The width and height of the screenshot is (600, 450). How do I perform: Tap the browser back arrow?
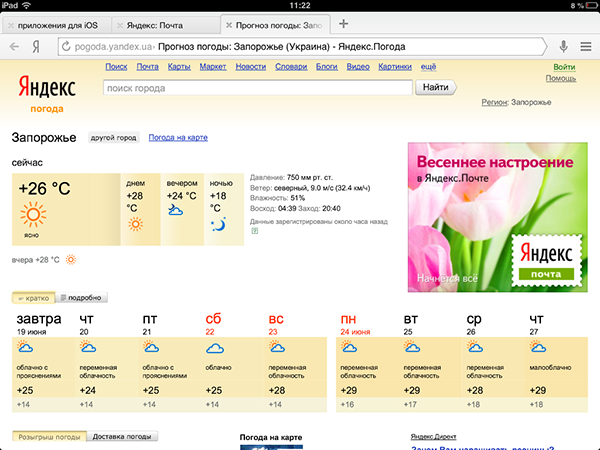click(14, 47)
